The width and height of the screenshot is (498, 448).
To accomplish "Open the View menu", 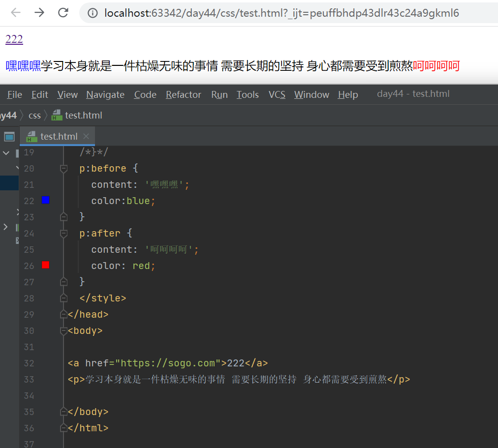I will (x=67, y=94).
